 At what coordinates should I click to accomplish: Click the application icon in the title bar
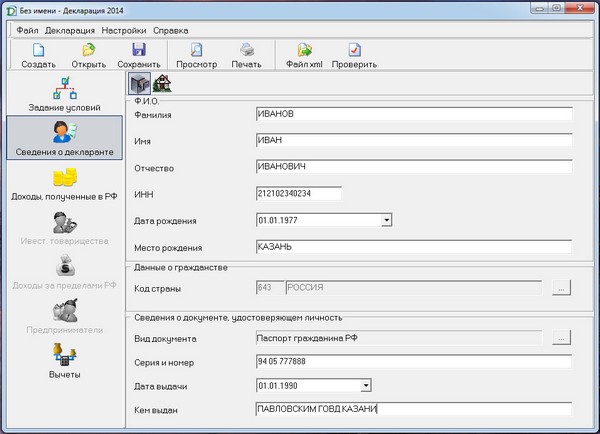tap(11, 11)
